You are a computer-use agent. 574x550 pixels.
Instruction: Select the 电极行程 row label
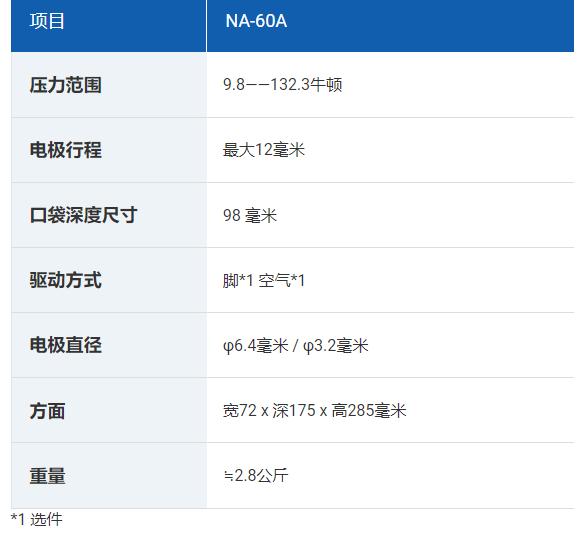pos(66,150)
